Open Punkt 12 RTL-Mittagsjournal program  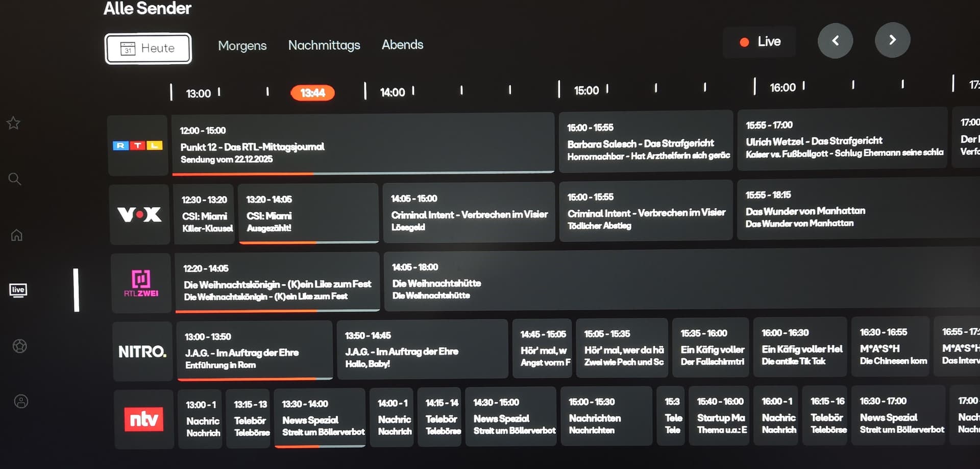pos(362,144)
